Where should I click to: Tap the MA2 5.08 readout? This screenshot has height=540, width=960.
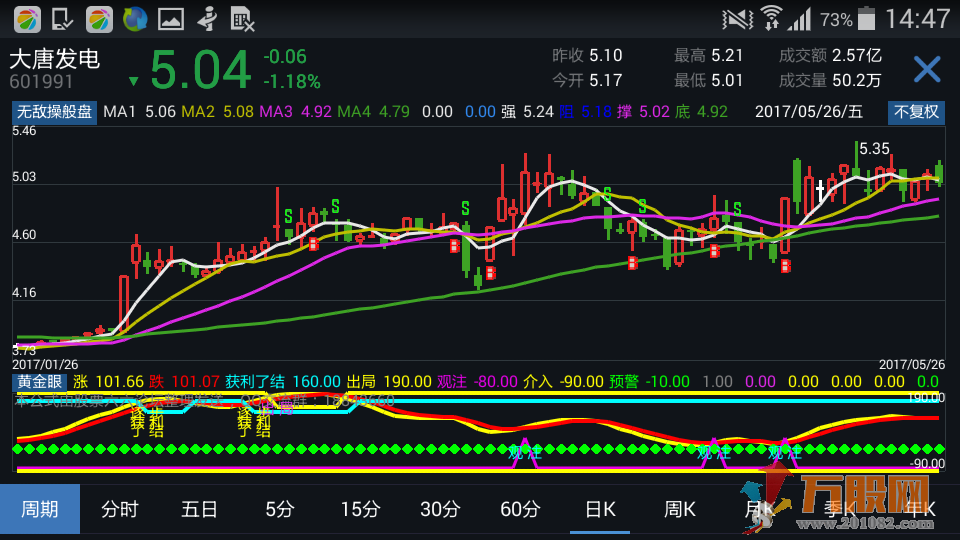coord(217,112)
